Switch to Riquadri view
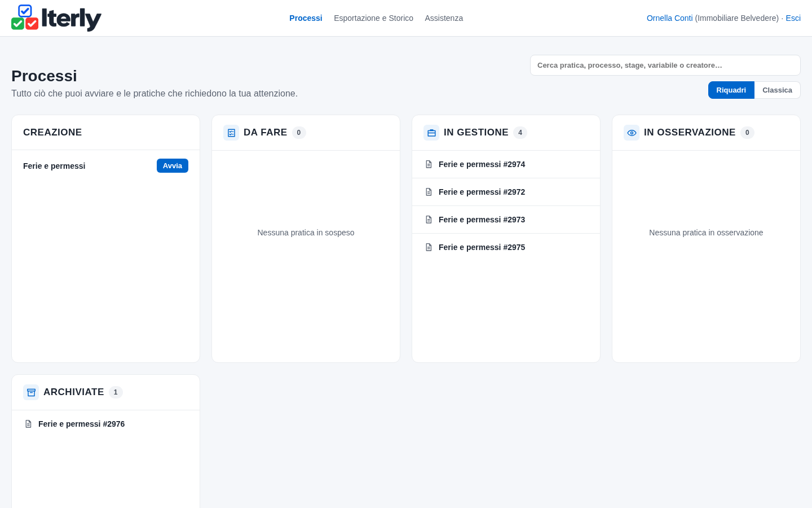This screenshot has width=812, height=508. coord(731,90)
